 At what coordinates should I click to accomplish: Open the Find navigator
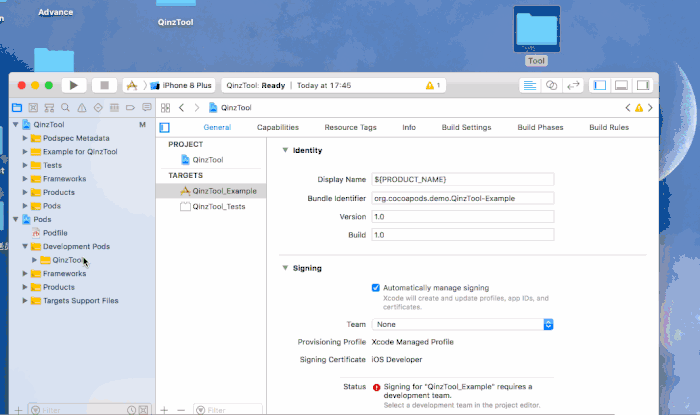(65, 108)
